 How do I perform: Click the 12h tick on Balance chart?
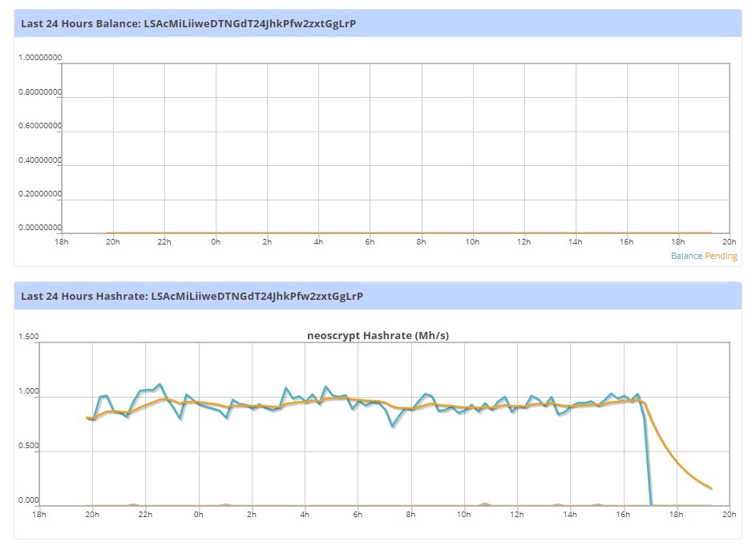coord(524,241)
